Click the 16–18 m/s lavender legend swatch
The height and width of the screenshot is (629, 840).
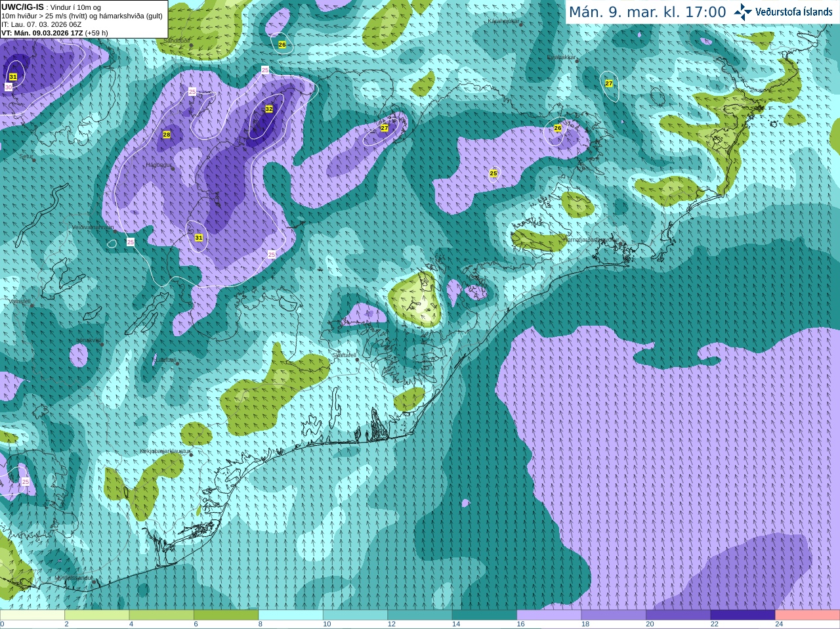(x=549, y=615)
